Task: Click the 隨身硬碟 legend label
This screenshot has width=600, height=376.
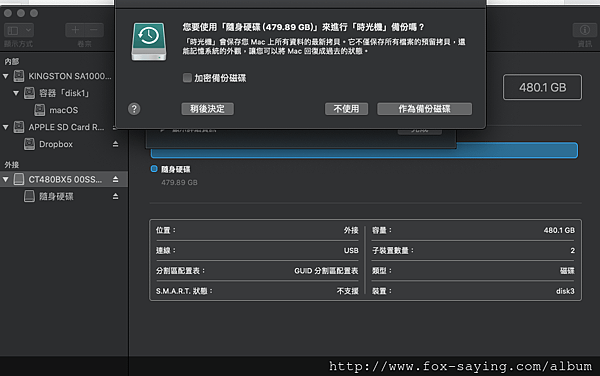Action: click(x=175, y=169)
